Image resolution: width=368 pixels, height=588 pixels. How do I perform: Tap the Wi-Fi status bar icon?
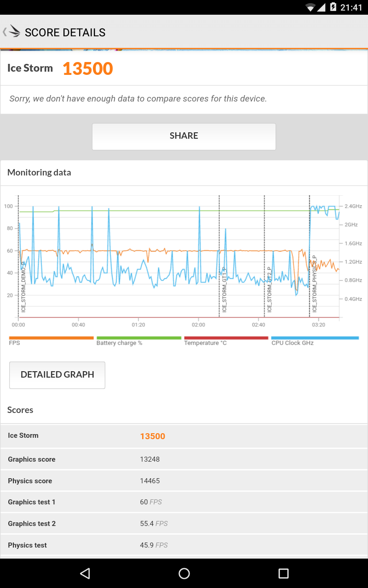[x=310, y=7]
